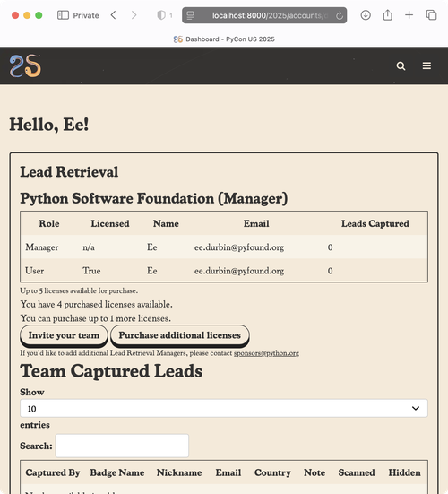Click into the Search input field
The image size is (448, 494).
point(122,446)
